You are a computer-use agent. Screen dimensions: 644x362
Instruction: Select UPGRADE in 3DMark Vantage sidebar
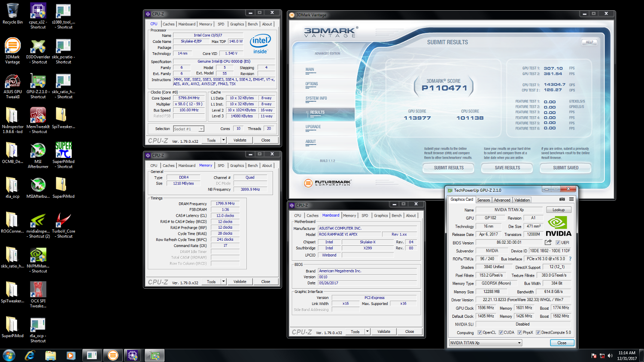click(313, 127)
